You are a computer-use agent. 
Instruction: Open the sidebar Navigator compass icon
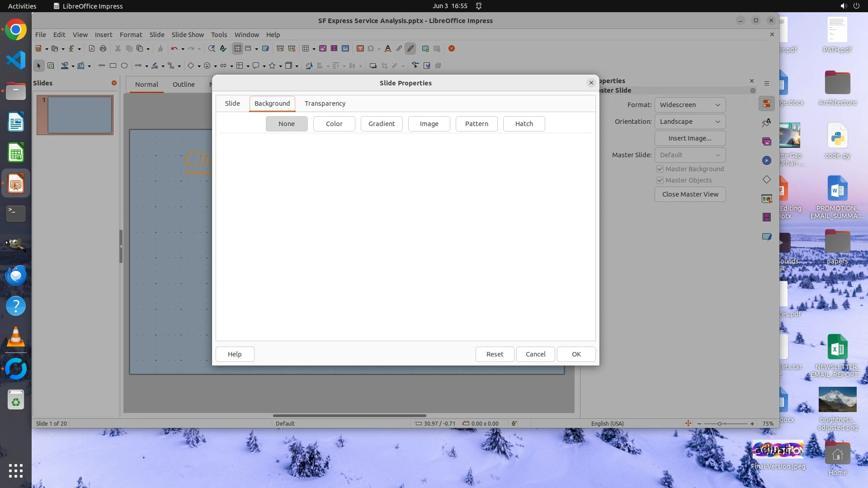pyautogui.click(x=767, y=161)
